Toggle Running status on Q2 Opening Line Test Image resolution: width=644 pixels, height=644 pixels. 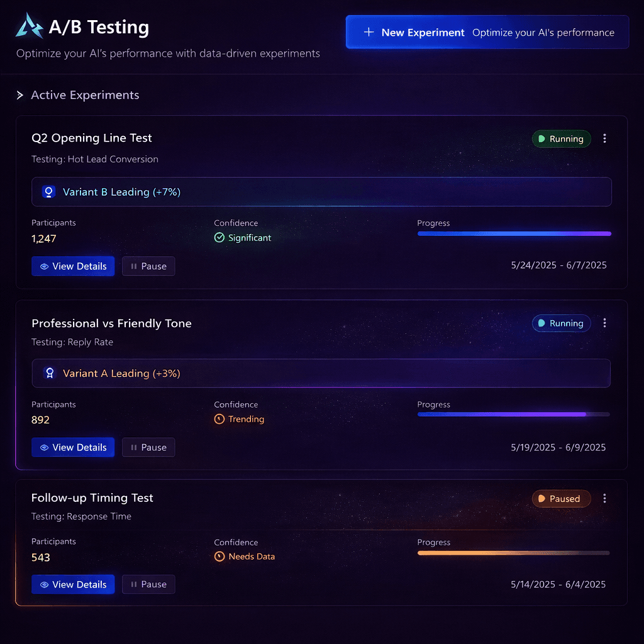coord(561,138)
